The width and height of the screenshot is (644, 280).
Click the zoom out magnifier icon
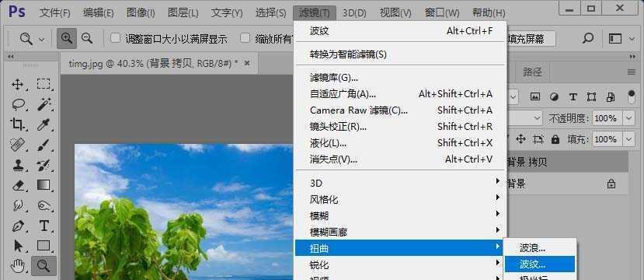click(x=87, y=39)
